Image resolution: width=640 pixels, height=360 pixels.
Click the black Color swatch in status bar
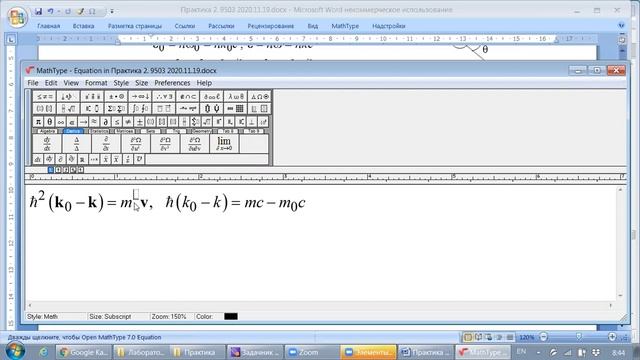(231, 316)
